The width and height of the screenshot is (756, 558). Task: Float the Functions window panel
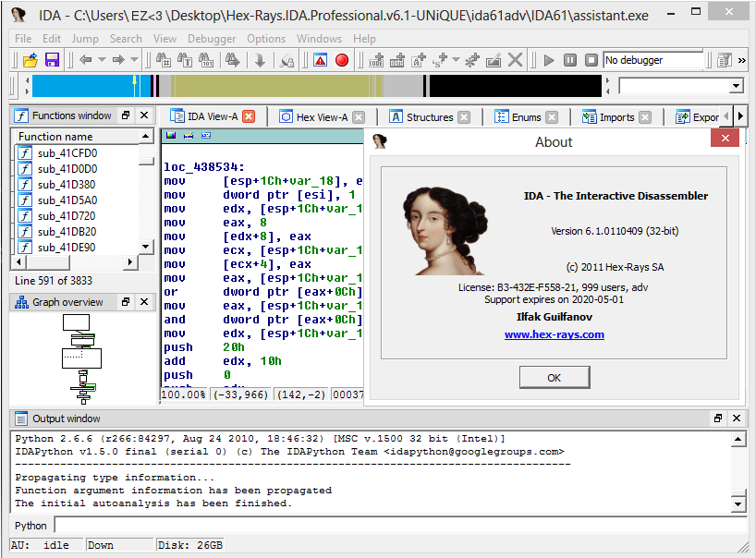click(125, 115)
